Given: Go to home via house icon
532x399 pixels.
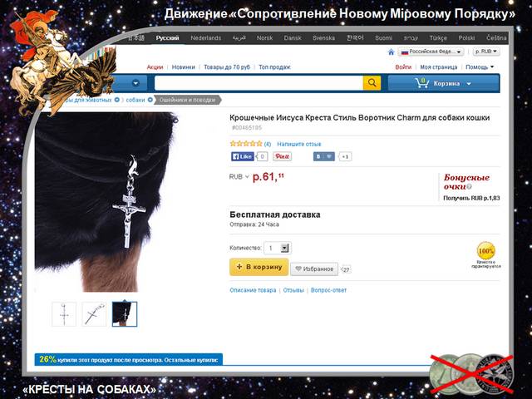Looking at the screenshot, I should pos(392,52).
